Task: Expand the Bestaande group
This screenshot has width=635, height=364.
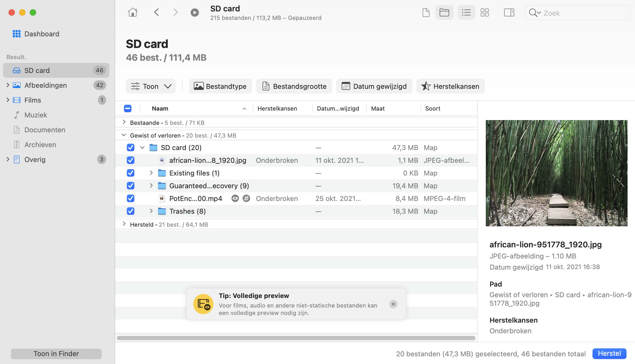Action: tap(124, 122)
